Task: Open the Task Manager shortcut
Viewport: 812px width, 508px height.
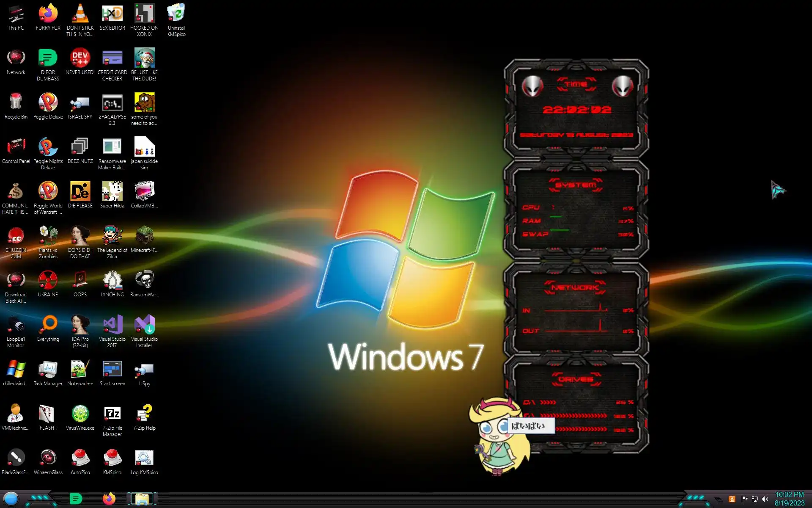Action: click(x=48, y=370)
